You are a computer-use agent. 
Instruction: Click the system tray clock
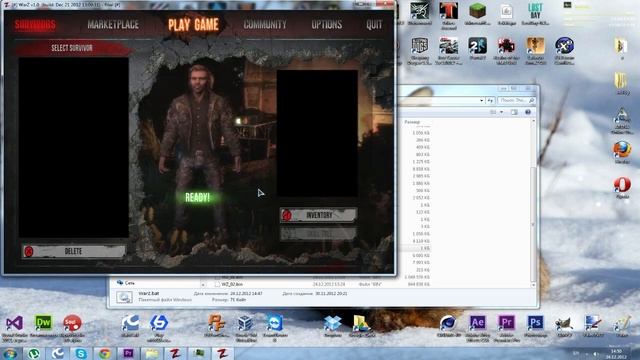pos(616,353)
